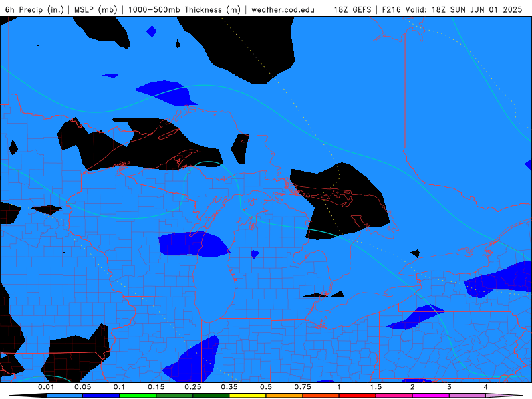Click the 0.75 legend value
532x399 pixels.
pos(303,387)
